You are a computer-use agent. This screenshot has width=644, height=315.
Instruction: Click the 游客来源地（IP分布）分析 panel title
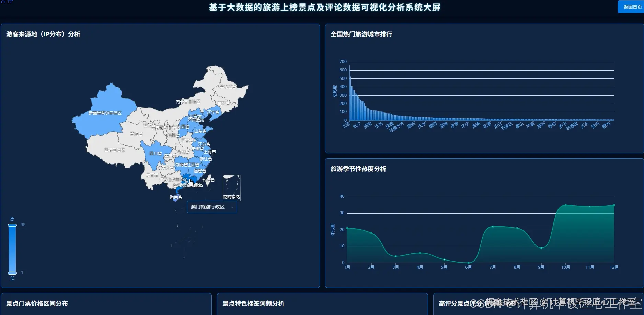pos(43,34)
